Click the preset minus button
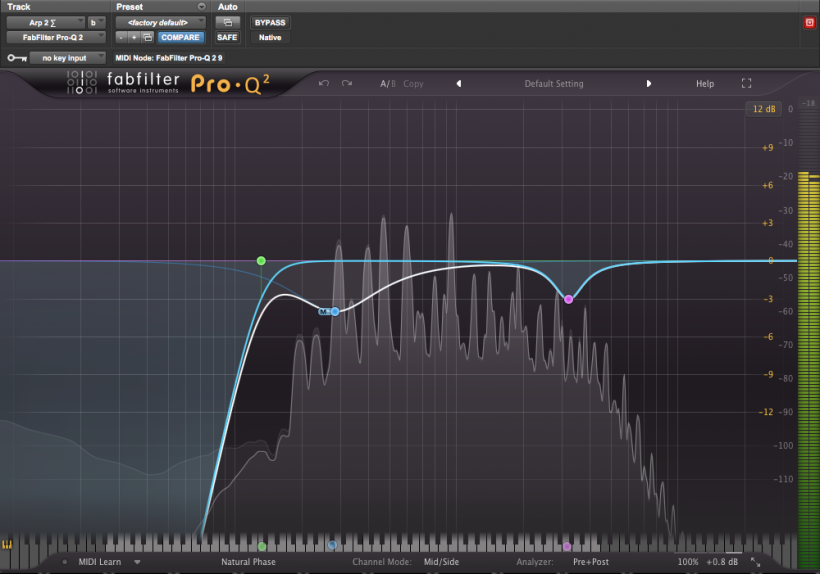This screenshot has width=820, height=574. click(121, 38)
